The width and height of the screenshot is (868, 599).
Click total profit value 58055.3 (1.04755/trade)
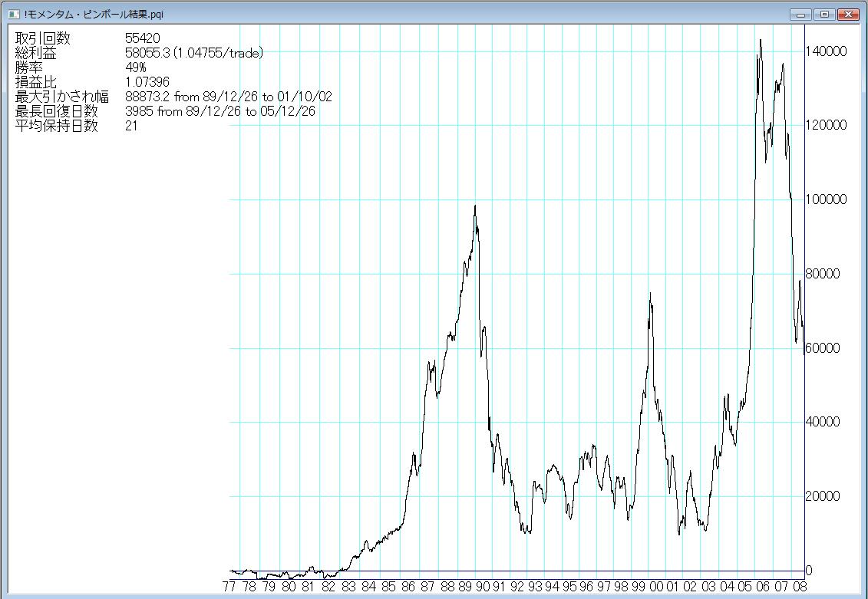pos(194,53)
